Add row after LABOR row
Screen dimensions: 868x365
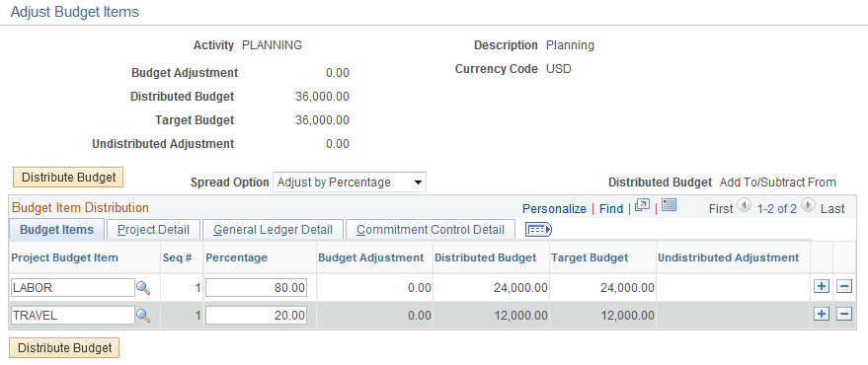[822, 286]
